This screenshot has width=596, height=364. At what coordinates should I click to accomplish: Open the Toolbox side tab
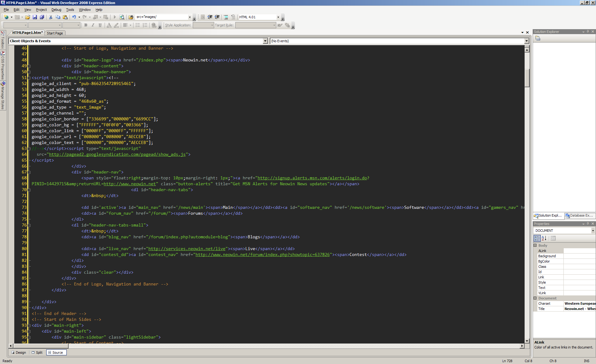click(3, 40)
